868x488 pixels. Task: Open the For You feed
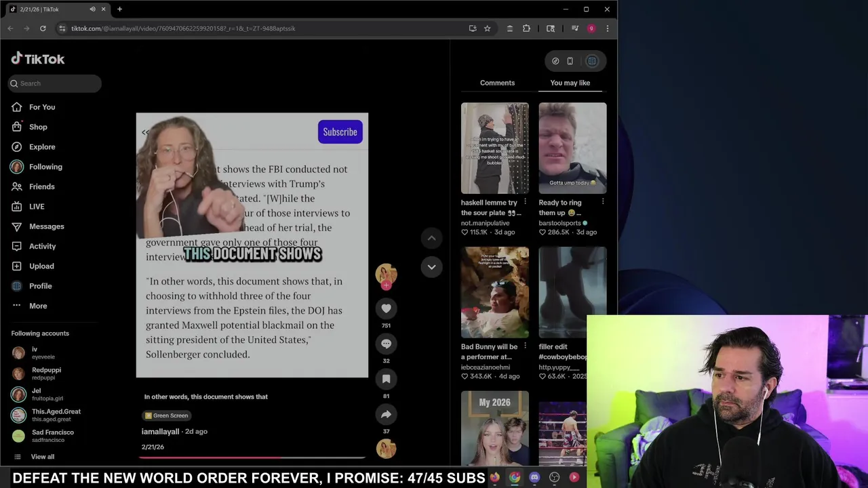pos(42,107)
